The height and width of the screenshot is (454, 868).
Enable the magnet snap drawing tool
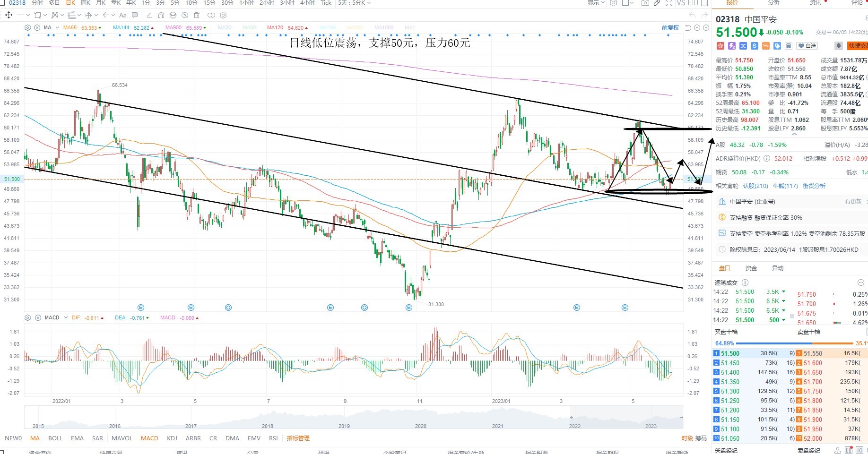pos(161,15)
